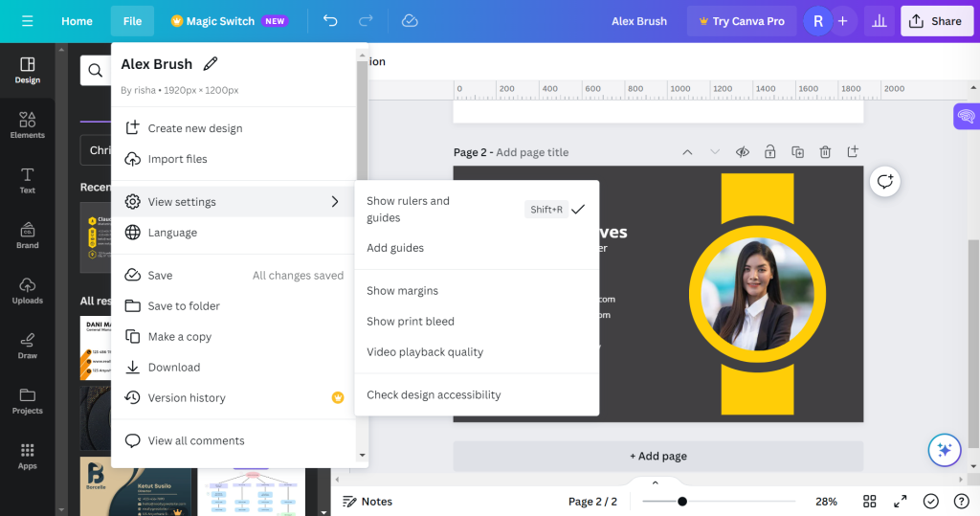Select View all comments
980x516 pixels.
tap(234, 441)
